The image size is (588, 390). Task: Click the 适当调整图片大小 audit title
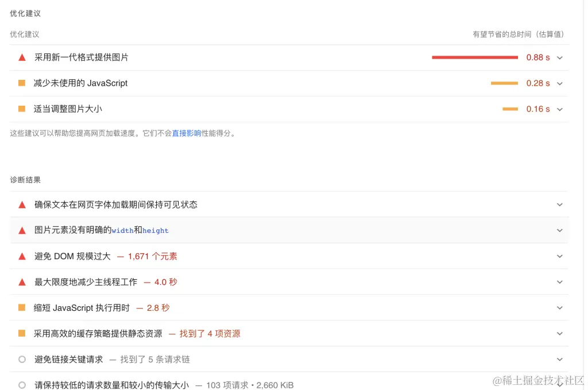[68, 109]
